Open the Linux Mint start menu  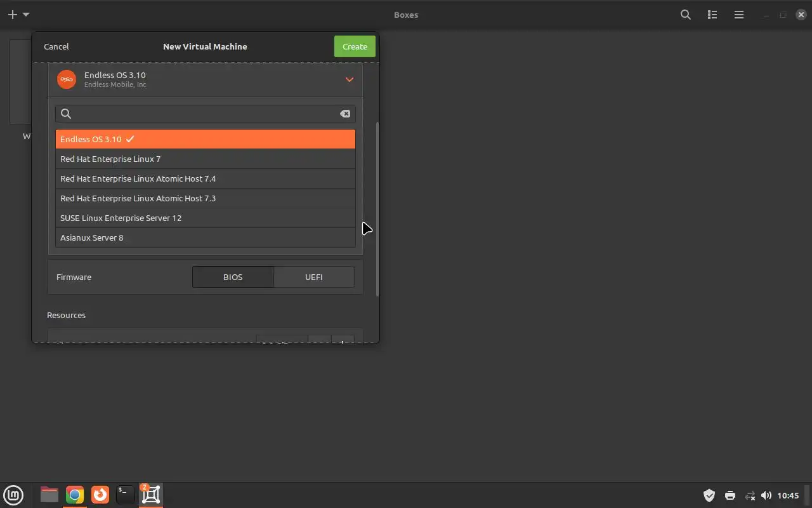13,495
